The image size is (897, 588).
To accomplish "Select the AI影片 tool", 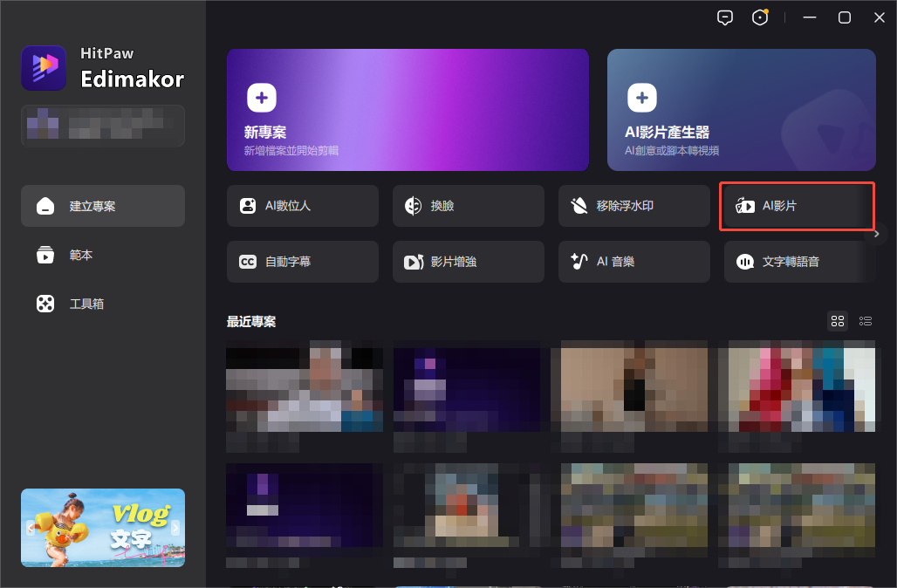I will (796, 206).
